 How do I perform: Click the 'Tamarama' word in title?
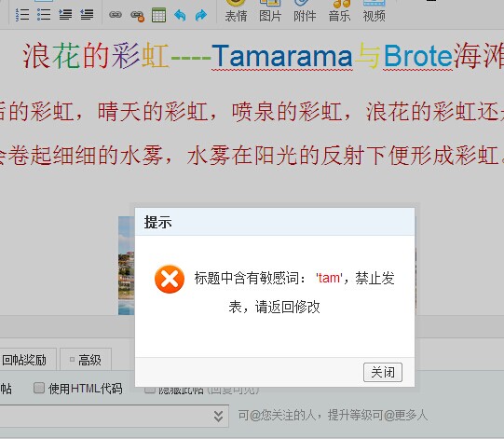click(x=282, y=56)
